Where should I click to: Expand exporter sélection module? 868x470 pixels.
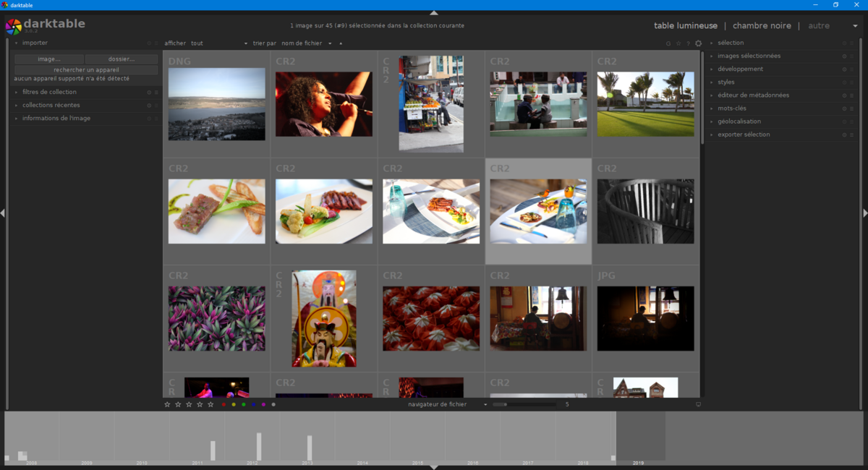[x=712, y=134]
